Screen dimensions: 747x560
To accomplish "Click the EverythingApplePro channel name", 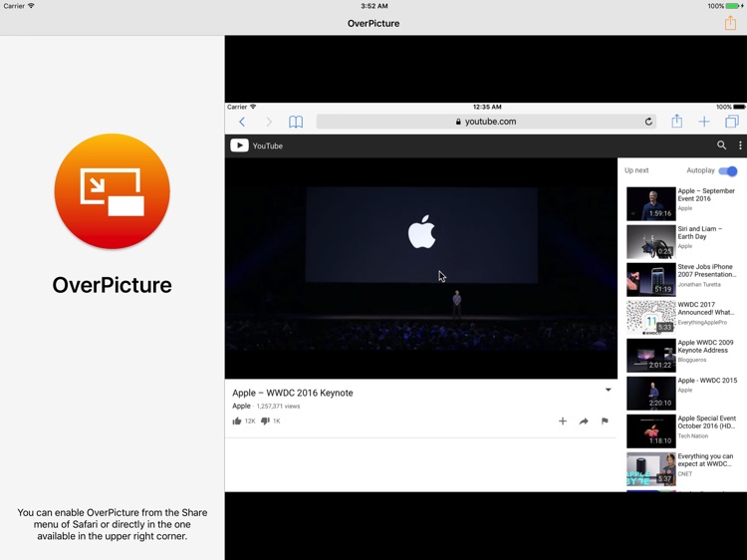I will tap(702, 323).
